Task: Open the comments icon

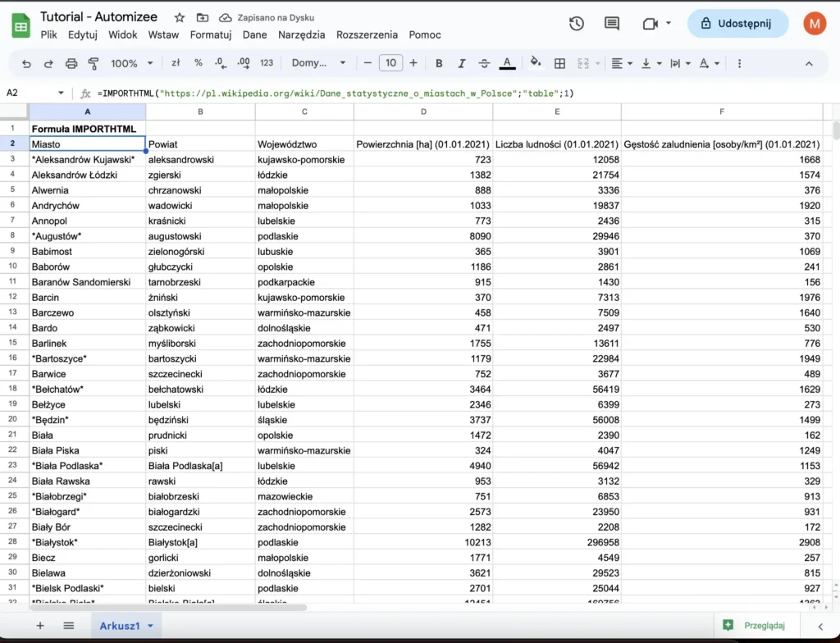Action: coord(612,24)
